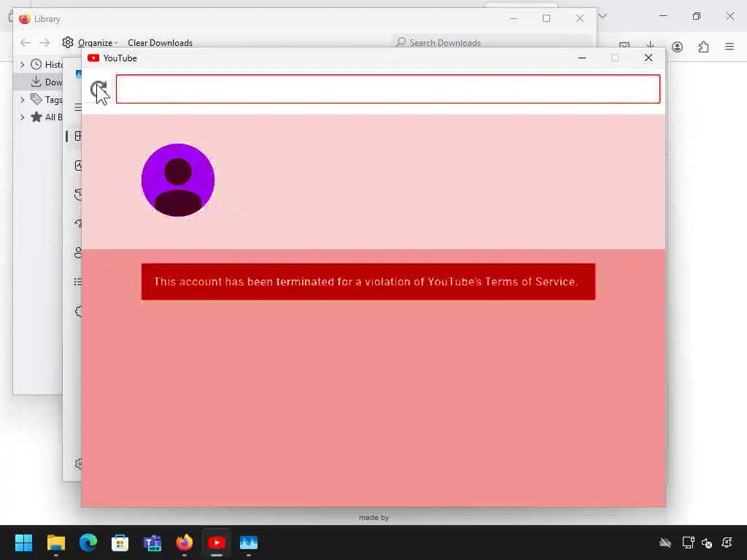
Task: Click Clear Downloads in Library
Action: (x=160, y=43)
